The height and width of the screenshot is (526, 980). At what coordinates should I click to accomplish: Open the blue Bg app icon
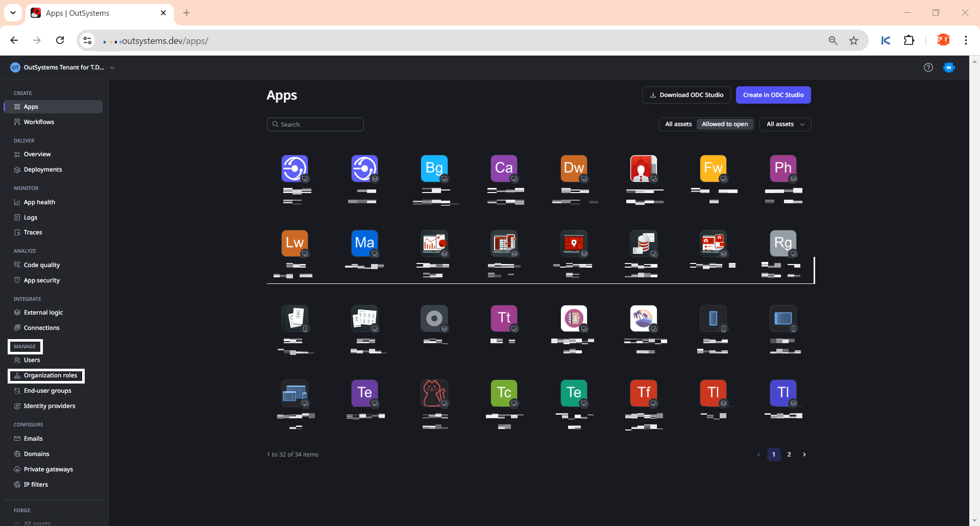(x=434, y=168)
